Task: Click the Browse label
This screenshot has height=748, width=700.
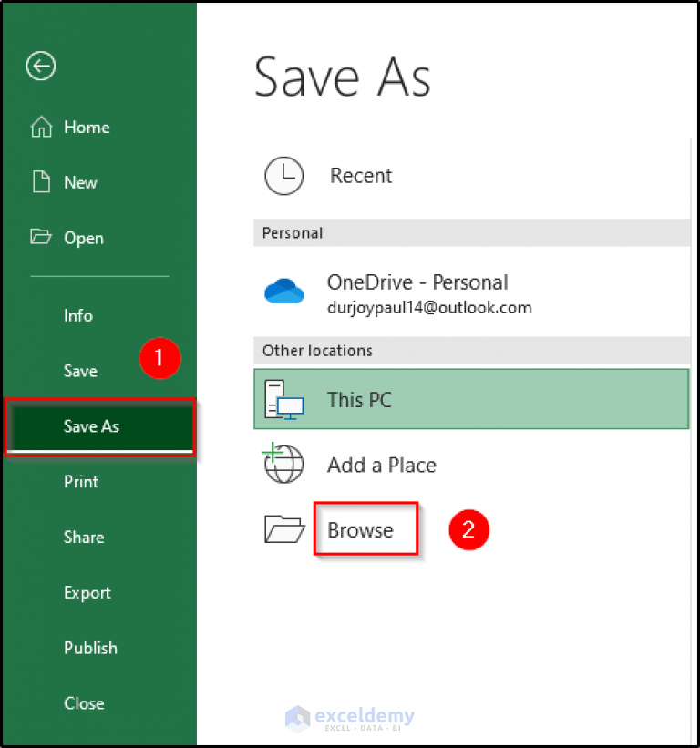Action: click(361, 530)
